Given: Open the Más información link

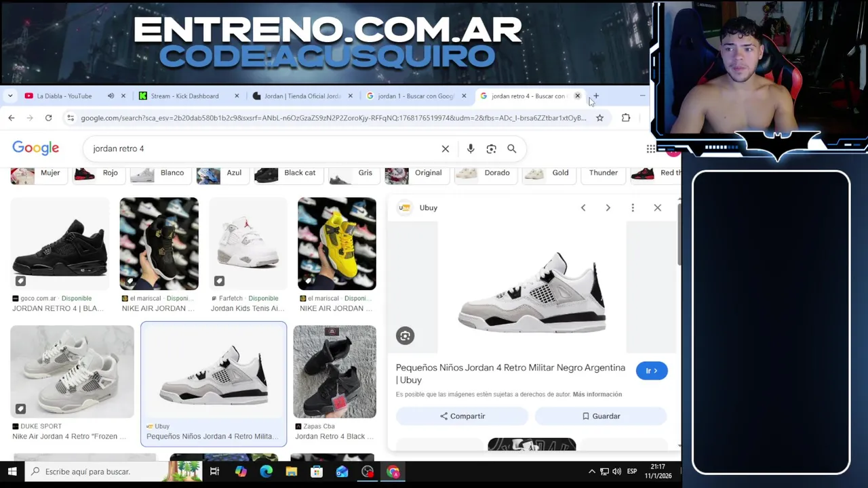Looking at the screenshot, I should tap(597, 394).
